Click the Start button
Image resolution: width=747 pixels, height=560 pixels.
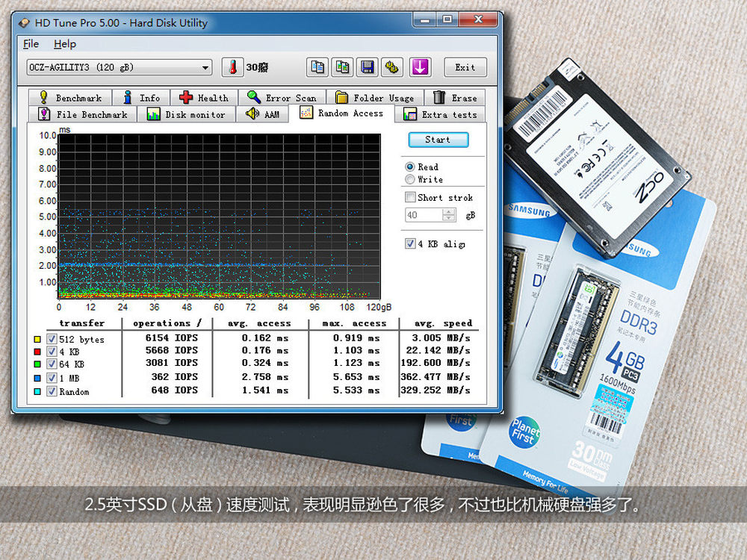point(438,140)
